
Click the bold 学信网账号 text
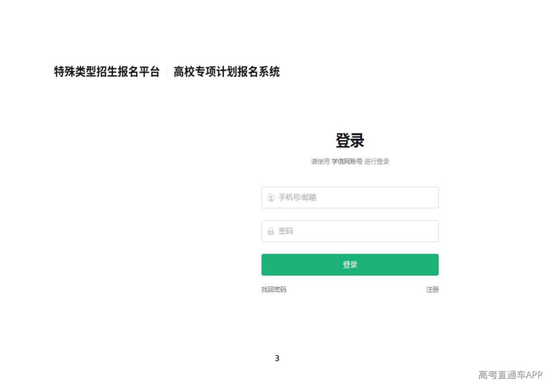coord(347,162)
